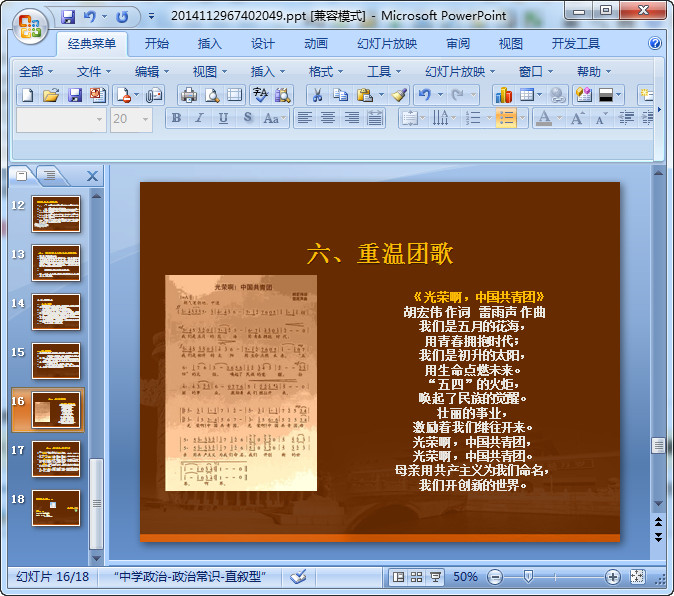
Task: Expand the 工具 menu
Action: (384, 71)
